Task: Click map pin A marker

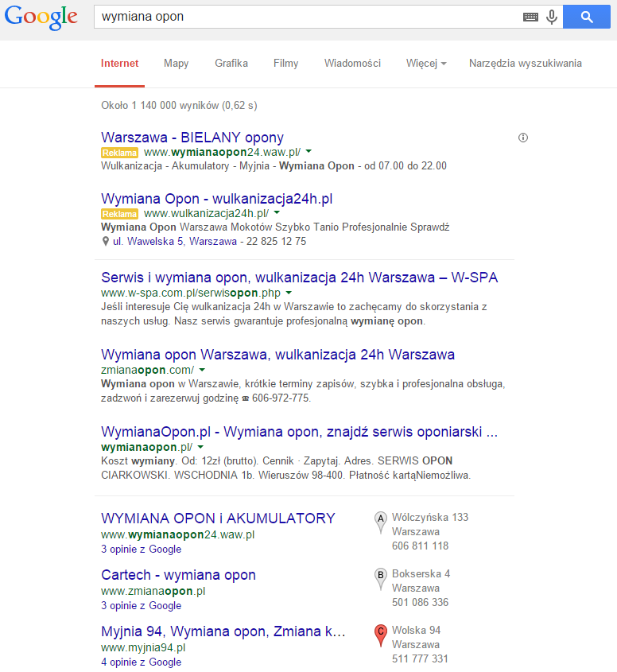Action: (381, 522)
